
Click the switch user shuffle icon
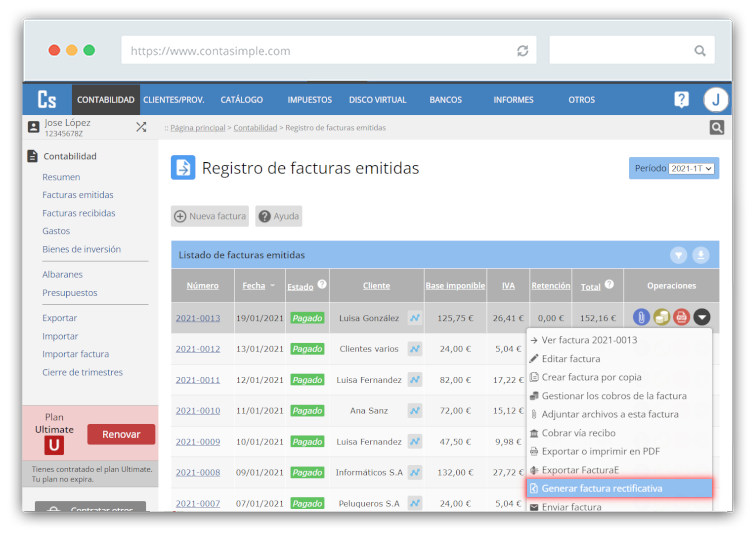click(x=141, y=127)
